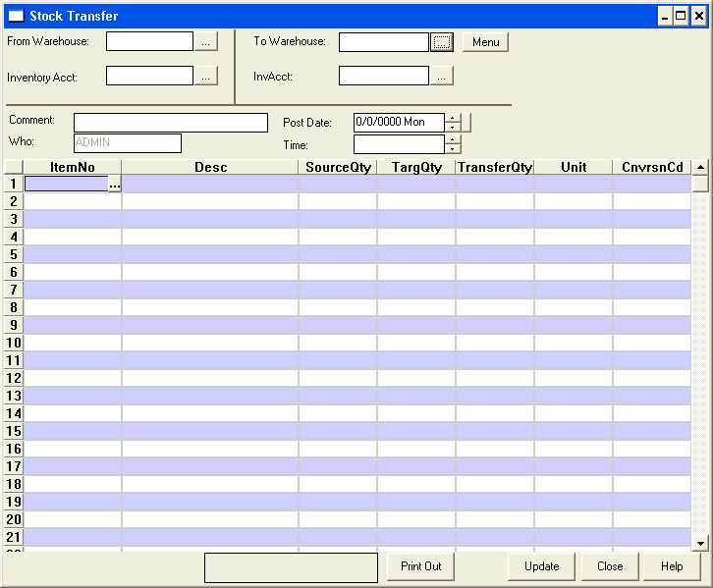The image size is (713, 588).
Task: Open the Post Date calendar dropdown button
Action: click(x=466, y=123)
